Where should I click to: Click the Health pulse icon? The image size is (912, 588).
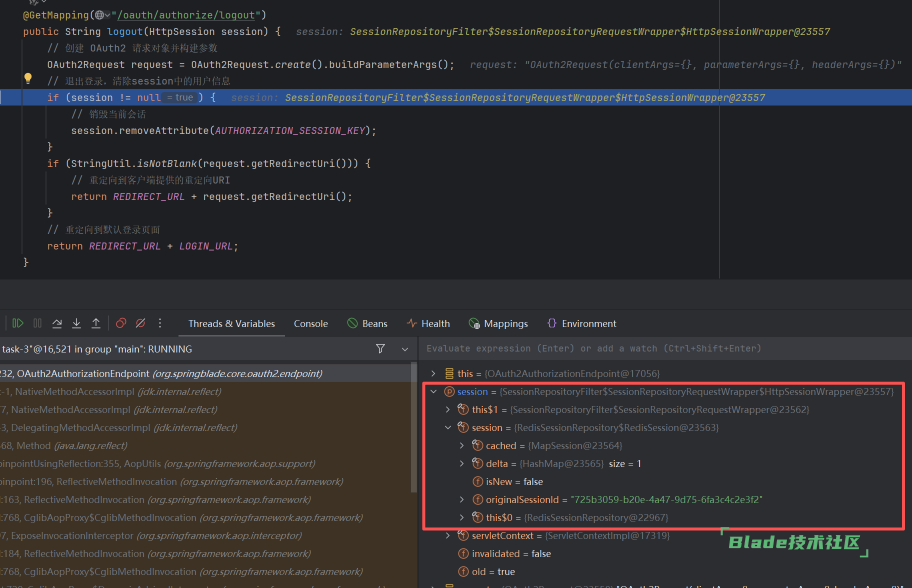pos(411,323)
